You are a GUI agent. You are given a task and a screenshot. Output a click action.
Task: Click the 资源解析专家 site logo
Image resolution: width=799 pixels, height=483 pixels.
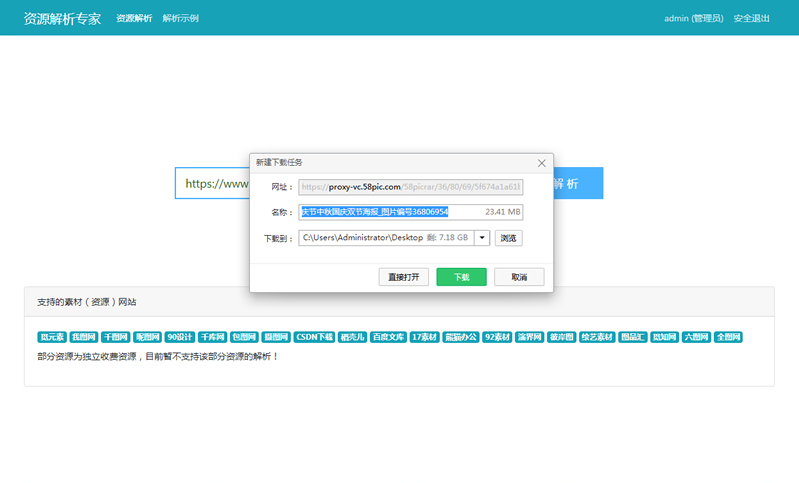62,18
